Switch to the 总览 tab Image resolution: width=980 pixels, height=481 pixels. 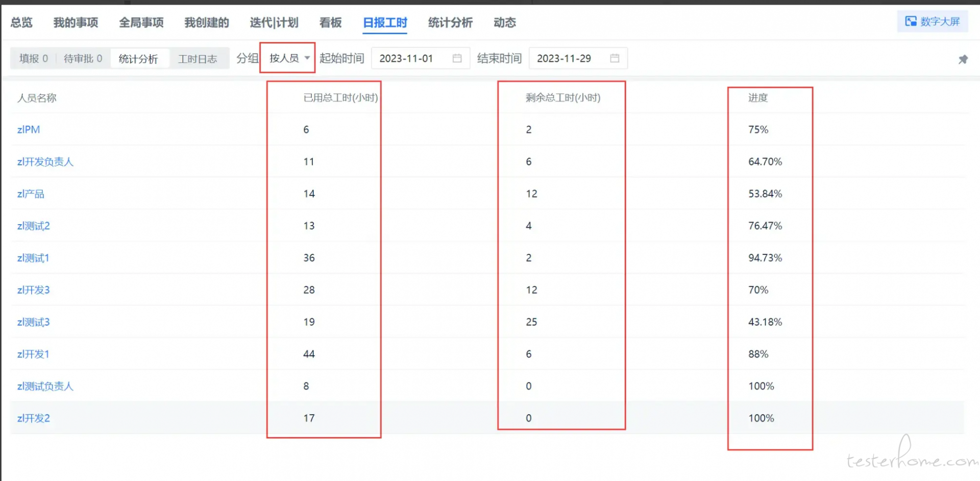coord(21,22)
